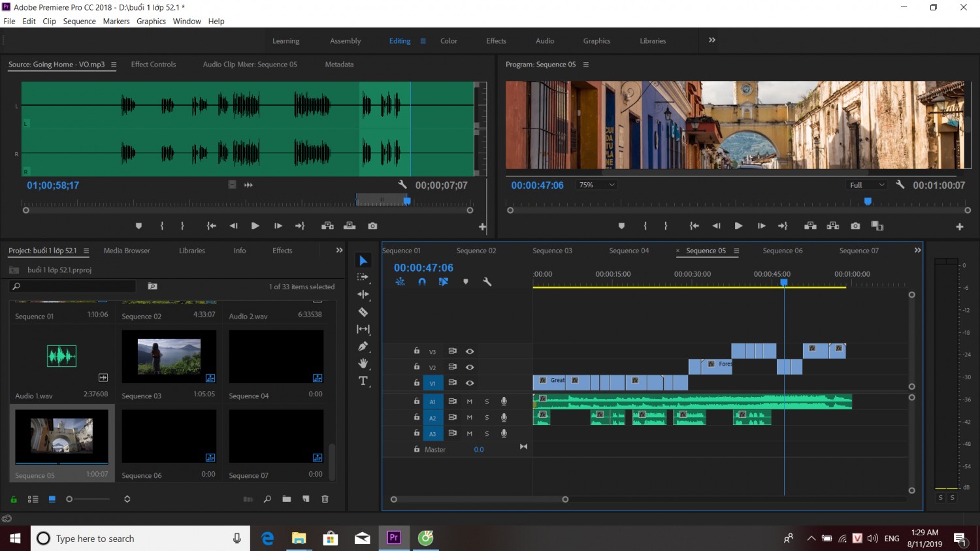
Task: Choose the Type tool
Action: (x=363, y=381)
